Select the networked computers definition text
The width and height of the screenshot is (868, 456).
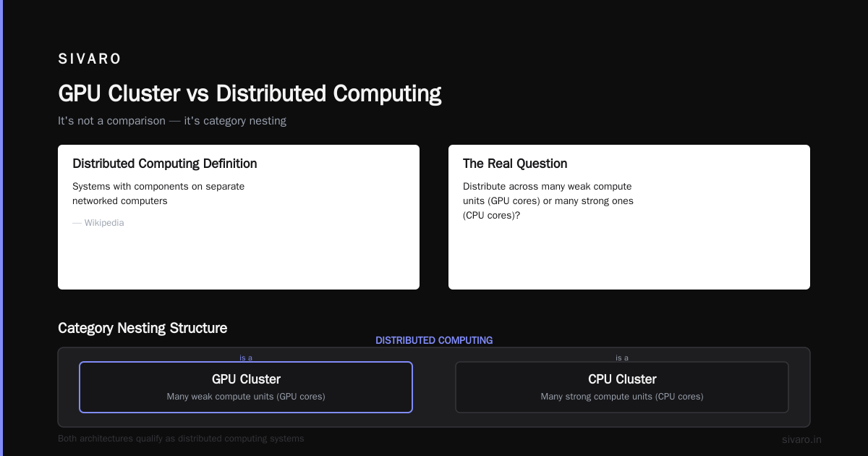tap(158, 193)
